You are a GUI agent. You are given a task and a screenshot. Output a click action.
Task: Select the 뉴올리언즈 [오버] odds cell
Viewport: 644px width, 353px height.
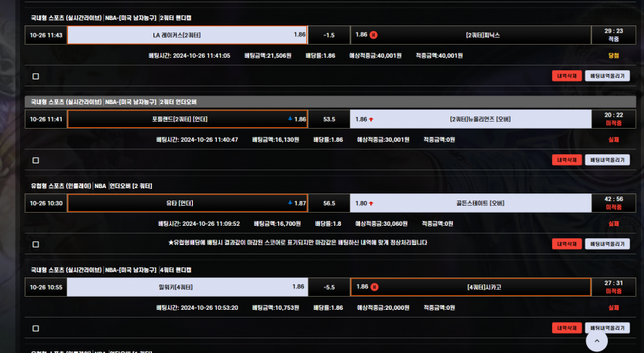coord(470,119)
